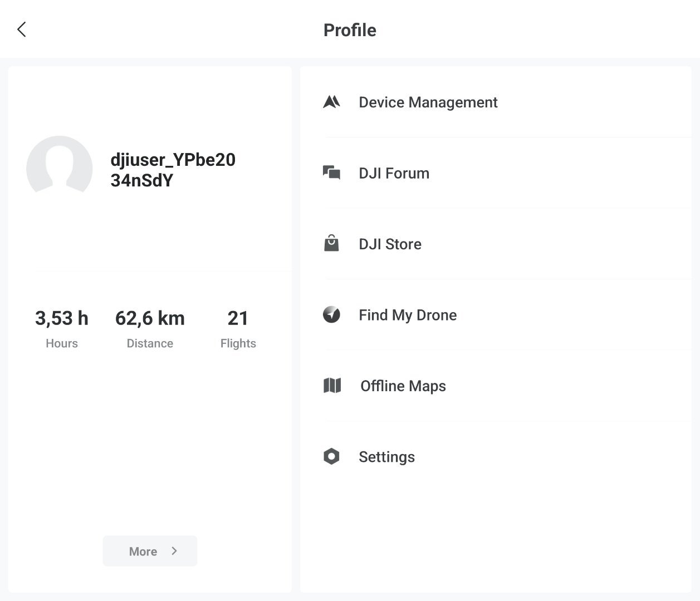Screen dimensions: 700x601
Task: Tap the username djiuser_YPbe2034nSdY
Action: [x=173, y=170]
